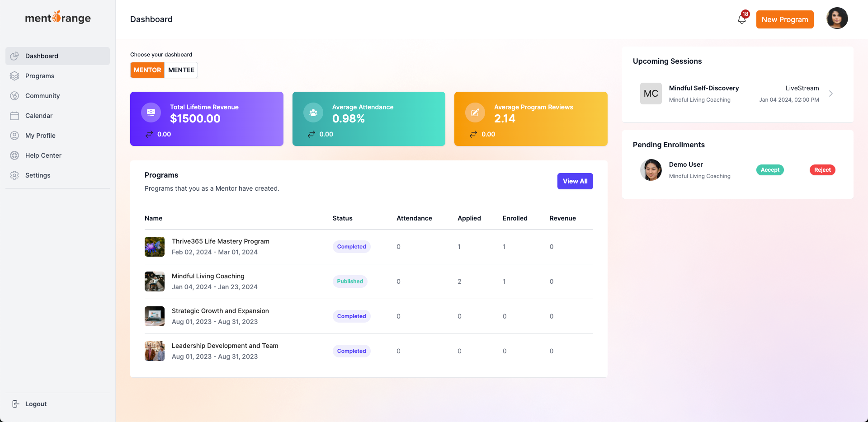Open Strategic Growth and Expansion program

[x=220, y=311]
